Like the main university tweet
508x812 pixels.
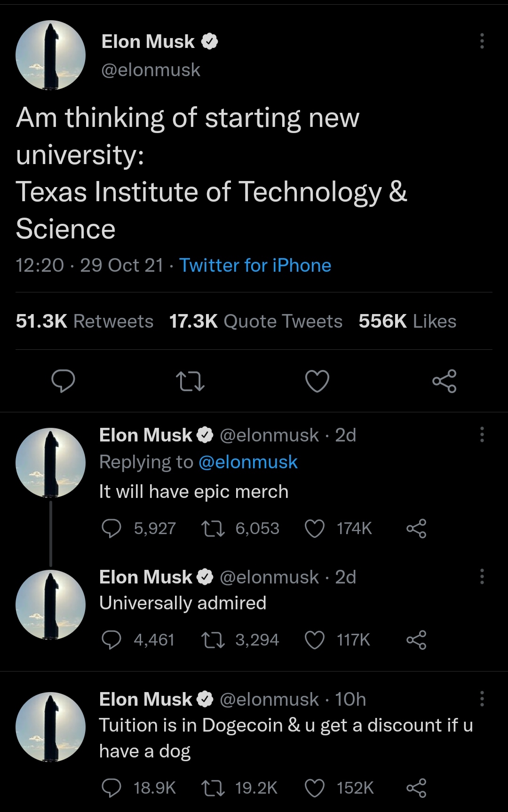317,381
